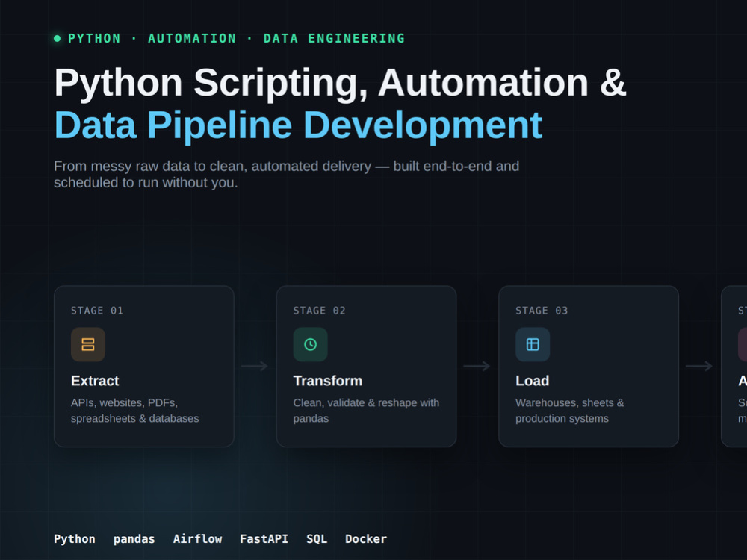Select the FastAPI tech tag
This screenshot has width=747, height=560.
coord(264,538)
